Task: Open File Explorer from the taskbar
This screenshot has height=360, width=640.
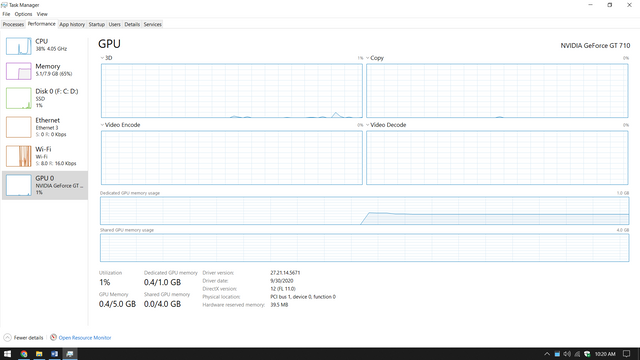Action: tap(39, 354)
